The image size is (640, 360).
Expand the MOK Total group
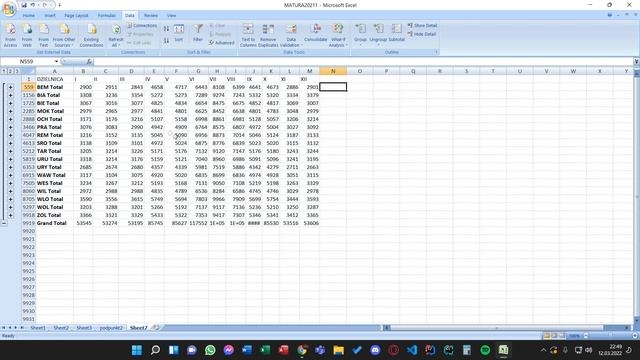point(10,111)
